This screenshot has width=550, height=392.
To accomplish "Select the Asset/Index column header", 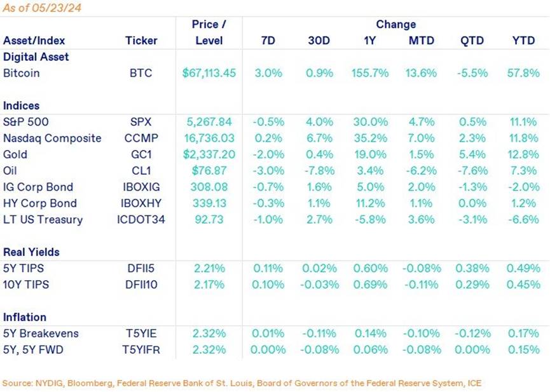I will pos(32,41).
